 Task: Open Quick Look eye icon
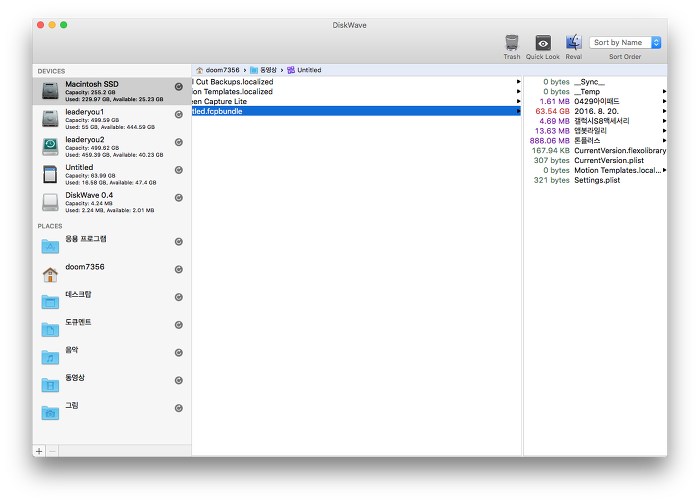(x=543, y=43)
